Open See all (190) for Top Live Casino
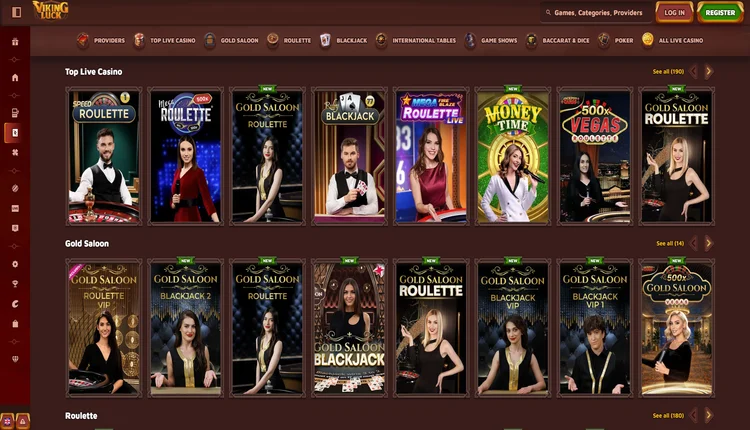Viewport: 750px width, 430px height. [x=668, y=72]
